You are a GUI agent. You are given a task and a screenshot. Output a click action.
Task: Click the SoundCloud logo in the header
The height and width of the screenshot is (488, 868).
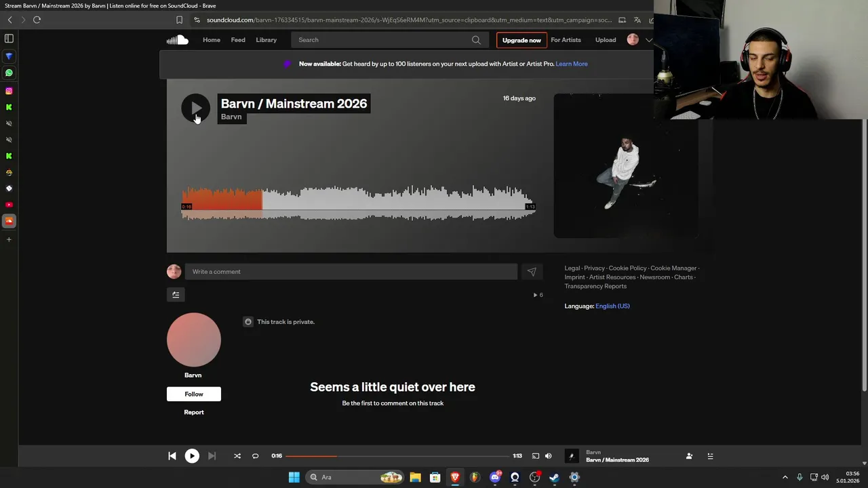178,40
